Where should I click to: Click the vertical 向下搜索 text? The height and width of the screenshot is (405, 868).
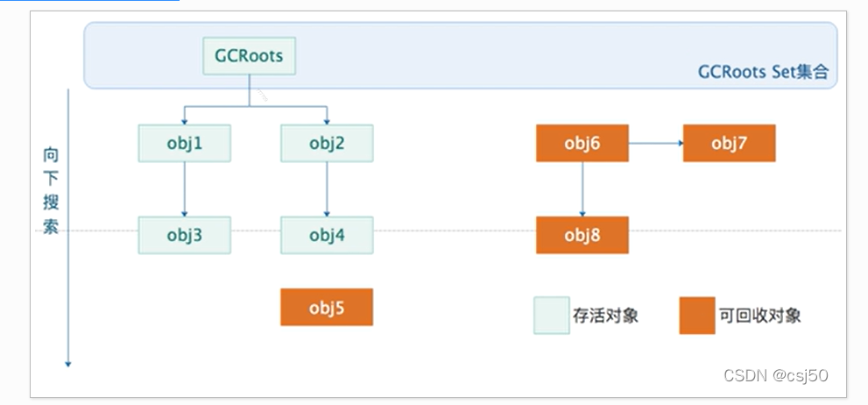(52, 190)
